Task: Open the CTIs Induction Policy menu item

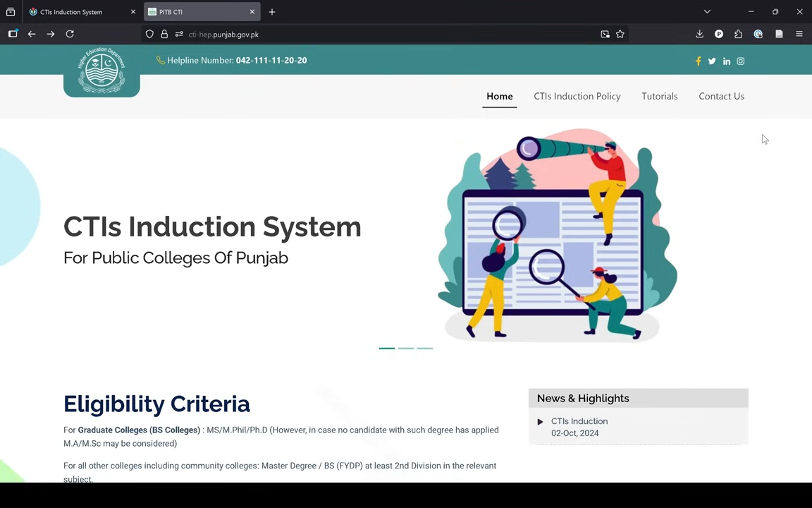Action: tap(577, 97)
